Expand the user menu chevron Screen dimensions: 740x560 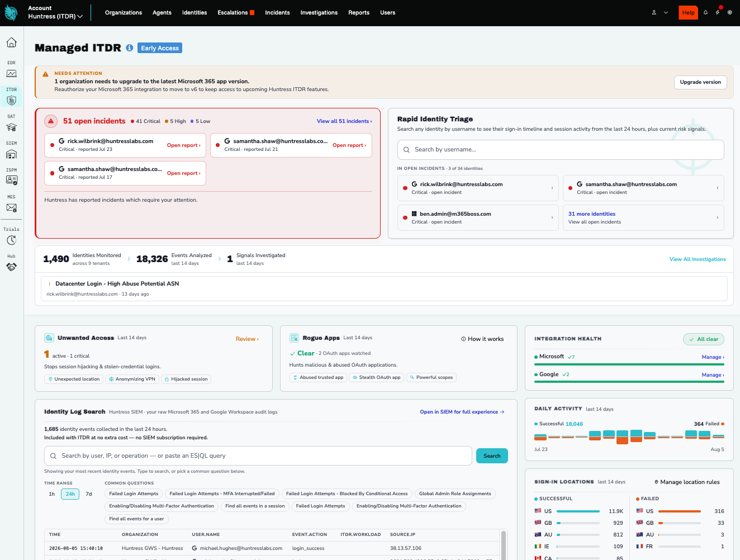click(666, 12)
